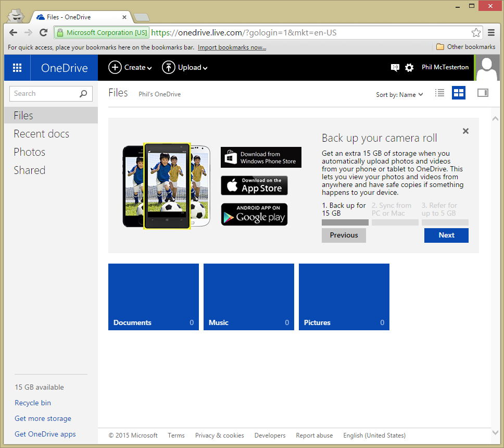Screen dimensions: 504x448
Task: Click Report abuse footer link
Action: tap(314, 435)
